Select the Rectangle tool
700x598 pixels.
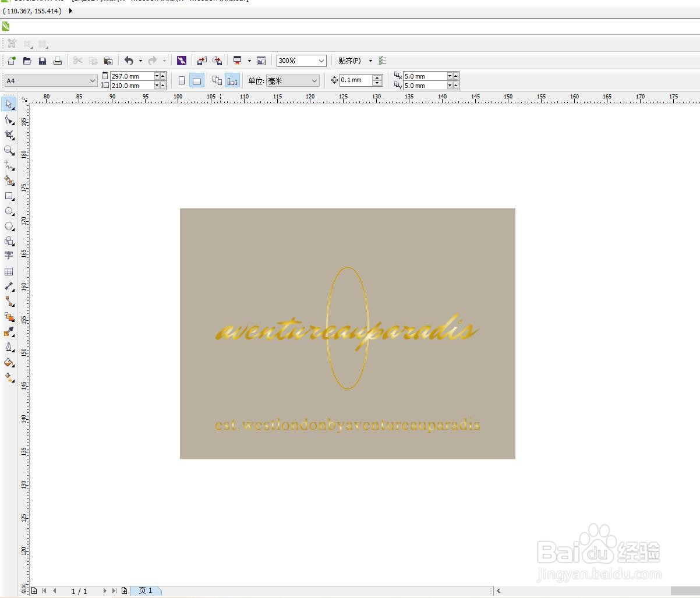pyautogui.click(x=9, y=196)
